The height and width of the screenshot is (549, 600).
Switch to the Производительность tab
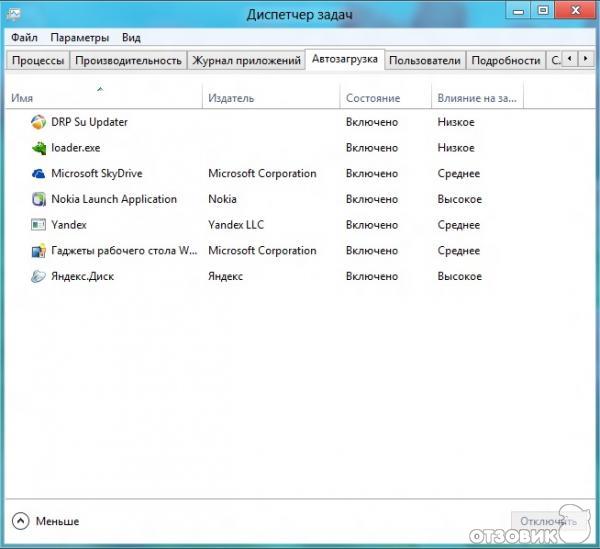(x=128, y=60)
